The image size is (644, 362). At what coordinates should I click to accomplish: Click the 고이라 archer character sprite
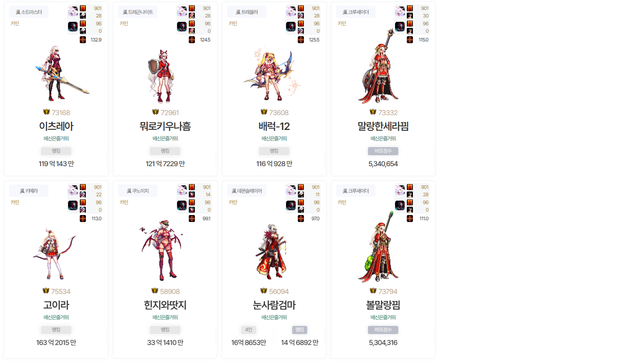coord(55,253)
